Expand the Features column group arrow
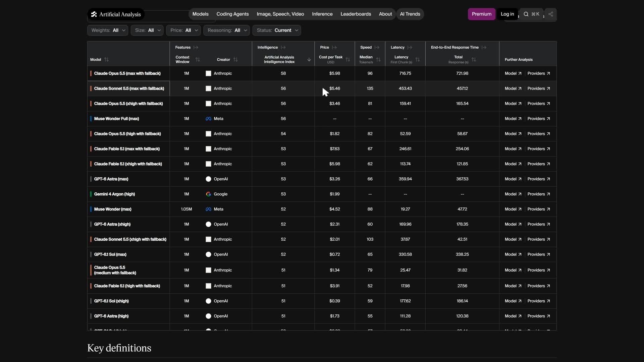This screenshot has width=644, height=362. point(196,48)
